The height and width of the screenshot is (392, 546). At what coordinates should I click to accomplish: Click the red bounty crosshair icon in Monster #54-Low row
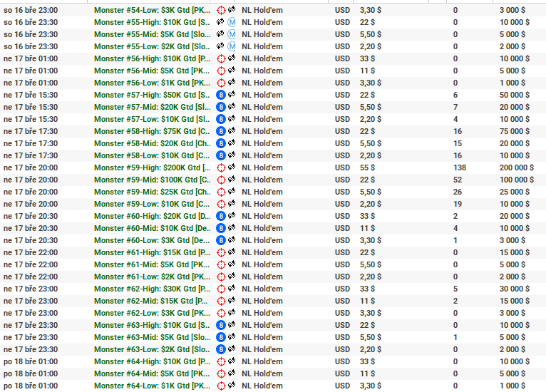coord(221,11)
